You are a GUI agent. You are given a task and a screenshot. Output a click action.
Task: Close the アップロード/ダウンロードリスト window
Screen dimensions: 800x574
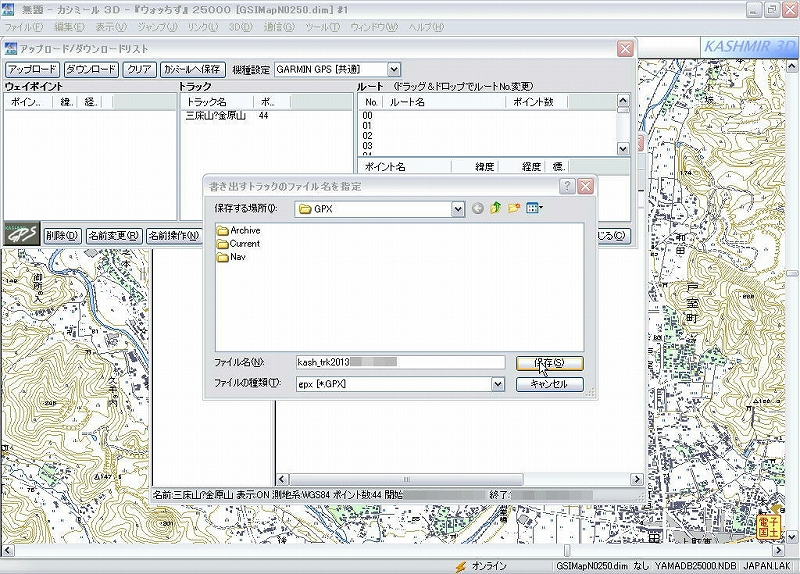[x=625, y=49]
